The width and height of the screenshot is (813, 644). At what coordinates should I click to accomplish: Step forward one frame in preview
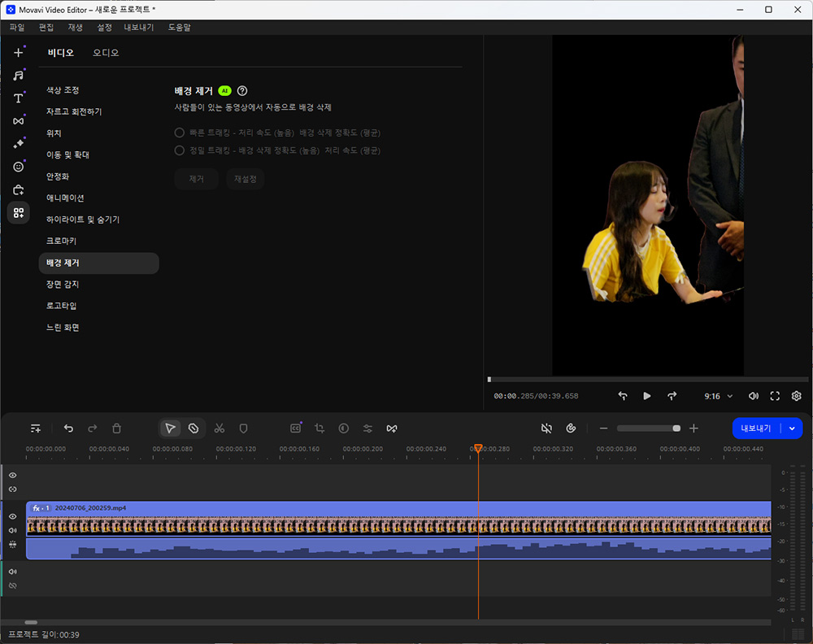[672, 396]
